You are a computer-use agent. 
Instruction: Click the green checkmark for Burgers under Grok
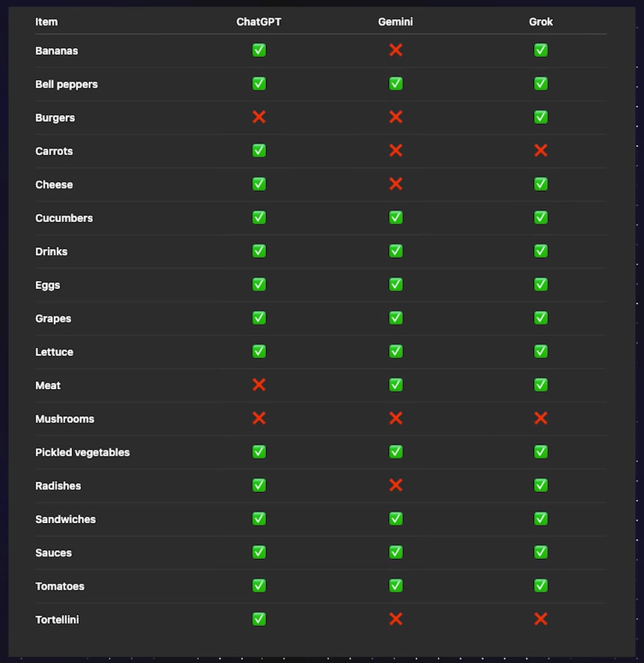click(540, 117)
